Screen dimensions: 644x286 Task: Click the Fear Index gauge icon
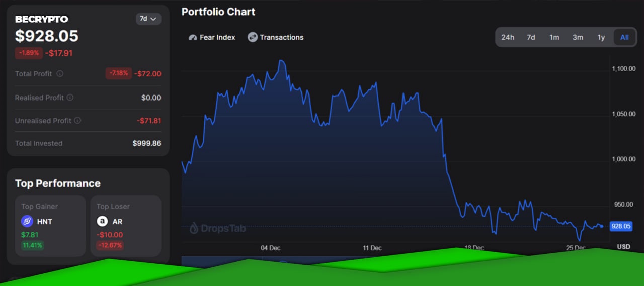coord(193,37)
